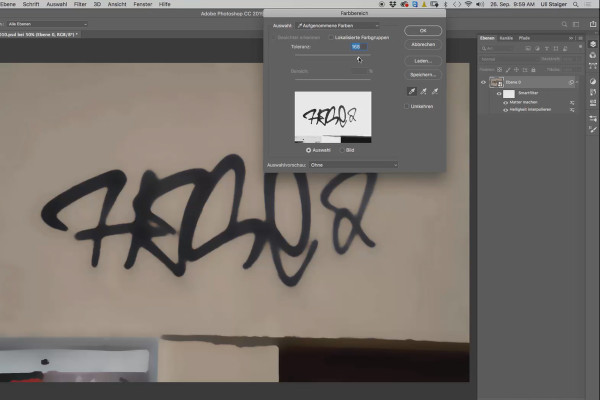
Task: Confirm Farbbereich with OK
Action: coord(423,30)
